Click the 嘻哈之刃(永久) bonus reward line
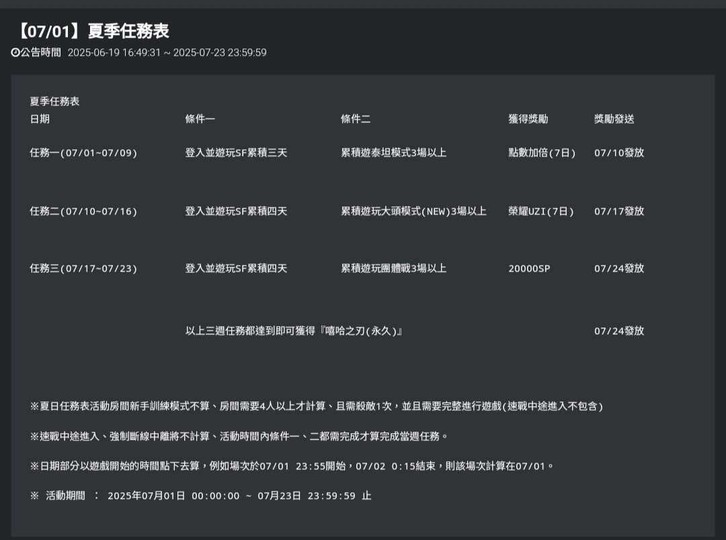This screenshot has height=540, width=726. coord(294,331)
